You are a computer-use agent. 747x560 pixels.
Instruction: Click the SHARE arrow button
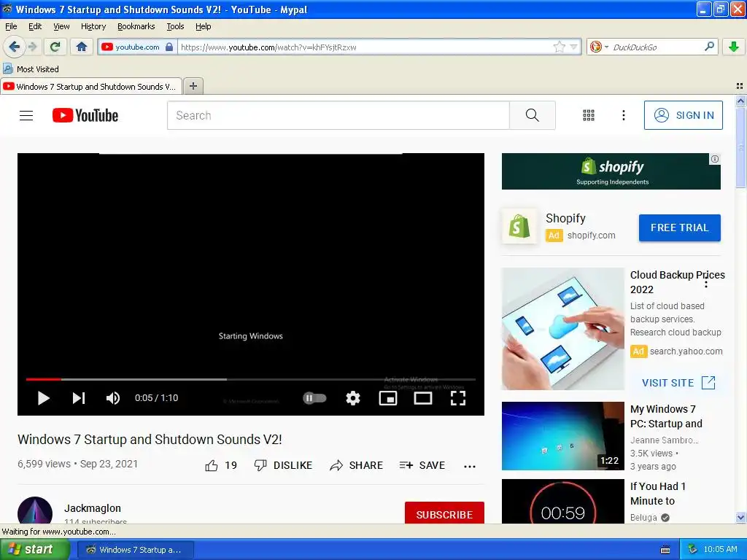click(356, 465)
